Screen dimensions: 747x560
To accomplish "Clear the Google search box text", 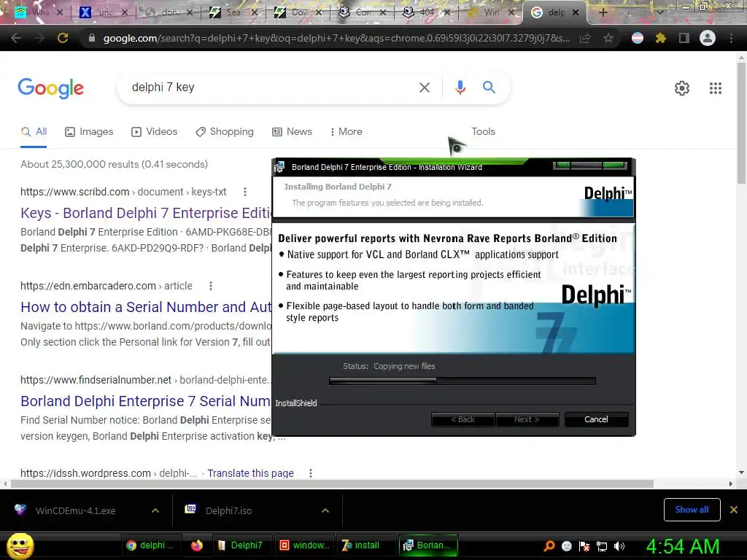I will point(424,87).
